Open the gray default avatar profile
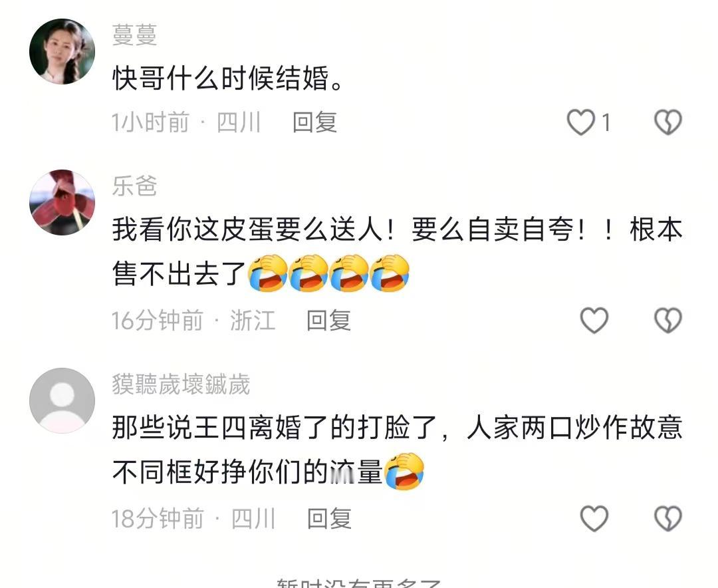The image size is (718, 588). 62,400
